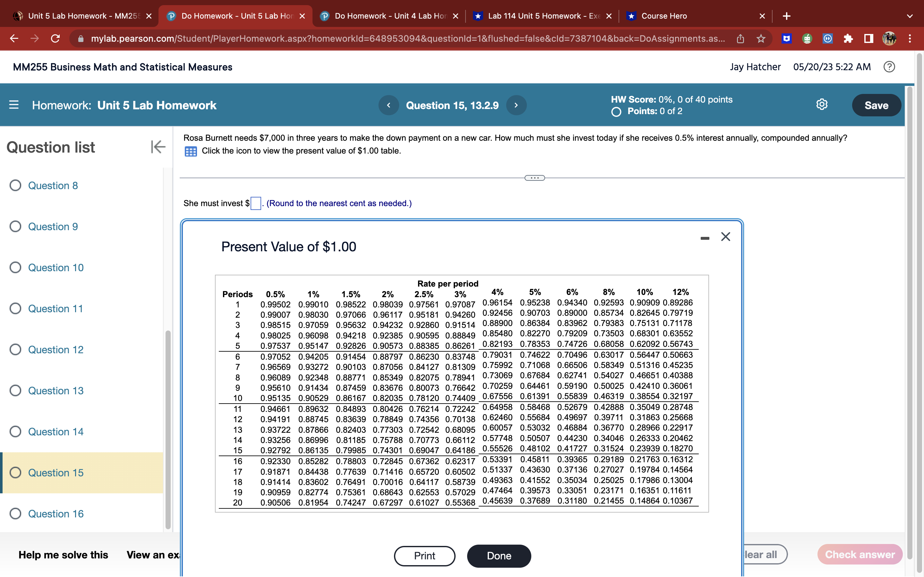924x577 pixels.
Task: Click the help question mark icon
Action: [x=889, y=67]
